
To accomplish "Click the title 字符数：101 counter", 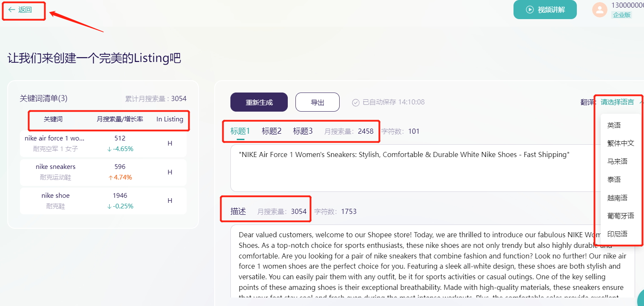I will pos(400,131).
